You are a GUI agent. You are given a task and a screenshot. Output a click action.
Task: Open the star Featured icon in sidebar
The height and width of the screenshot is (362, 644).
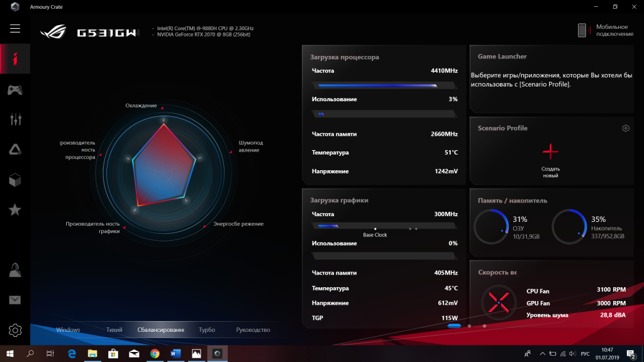pyautogui.click(x=15, y=209)
